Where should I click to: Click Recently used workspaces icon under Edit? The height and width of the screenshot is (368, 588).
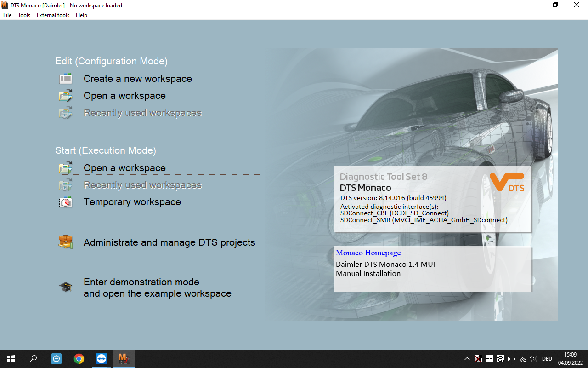[66, 113]
